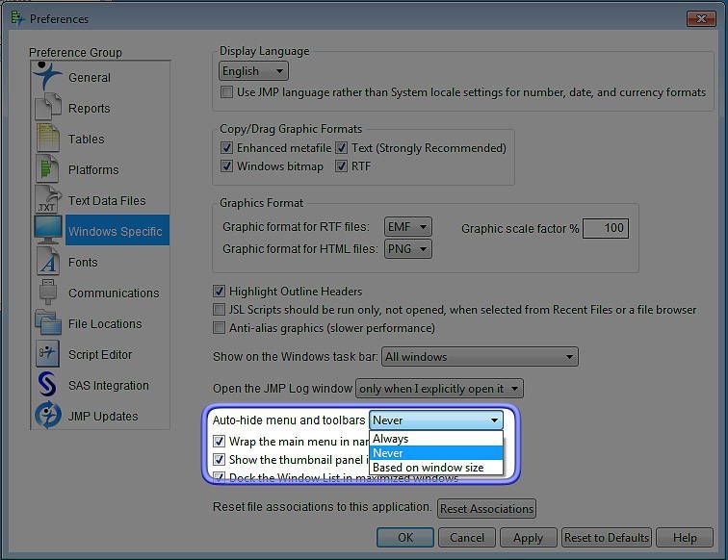The height and width of the screenshot is (560, 728).
Task: Toggle Wrap the main menu checkbox
Action: point(219,441)
